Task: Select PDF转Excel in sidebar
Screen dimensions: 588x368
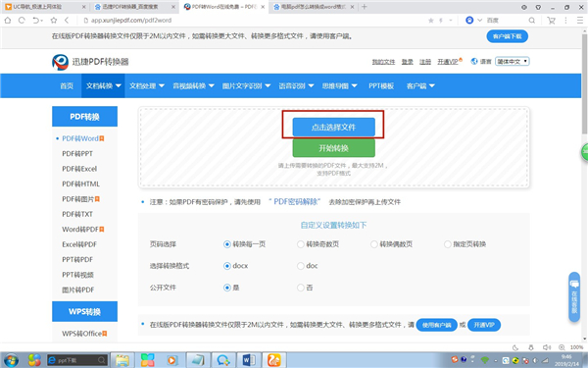Action: pos(79,169)
